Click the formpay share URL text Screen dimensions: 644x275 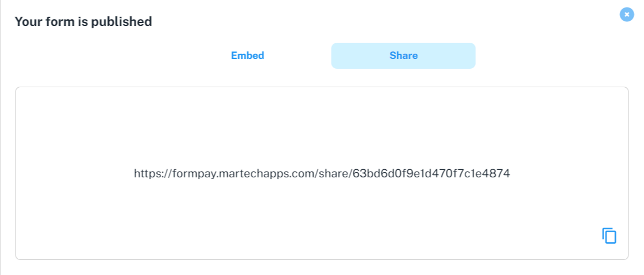click(x=322, y=173)
